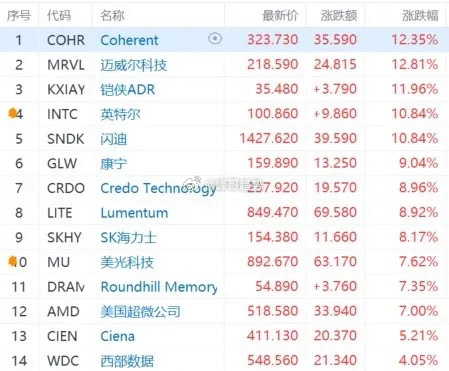The width and height of the screenshot is (449, 371).
Task: Open 迈威尔科技 stock details
Action: tap(134, 65)
